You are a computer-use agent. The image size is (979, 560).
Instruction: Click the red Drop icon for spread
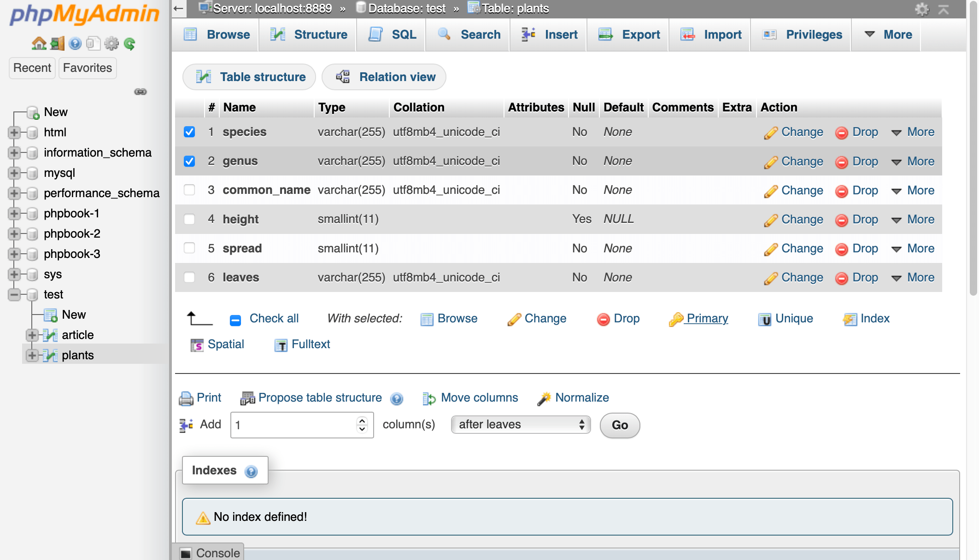pyautogui.click(x=841, y=249)
